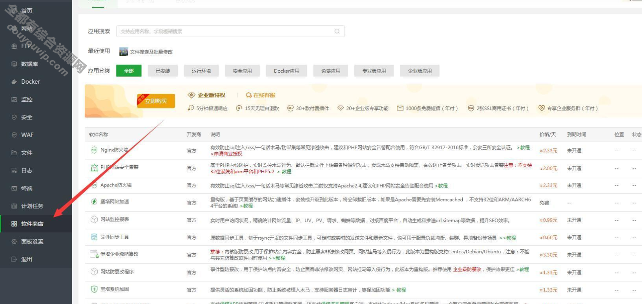644x304 pixels.
Task: Click the 文件 folder icon in sidebar
Action: pos(14,152)
